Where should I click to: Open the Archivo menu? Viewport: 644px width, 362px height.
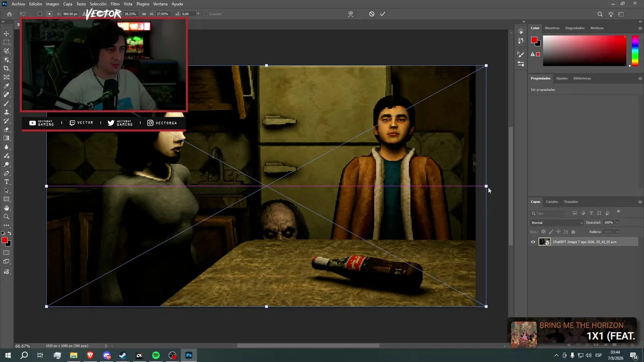[x=18, y=4]
